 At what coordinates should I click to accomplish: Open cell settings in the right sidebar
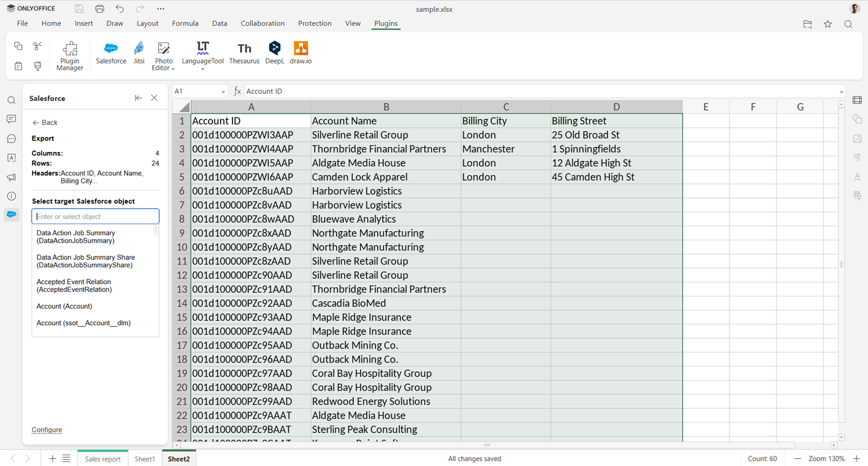pos(857,100)
